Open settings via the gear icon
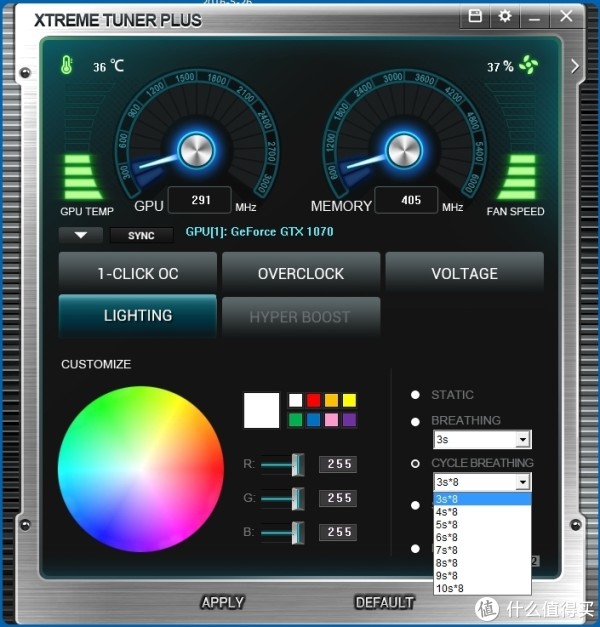600x627 pixels. point(505,16)
